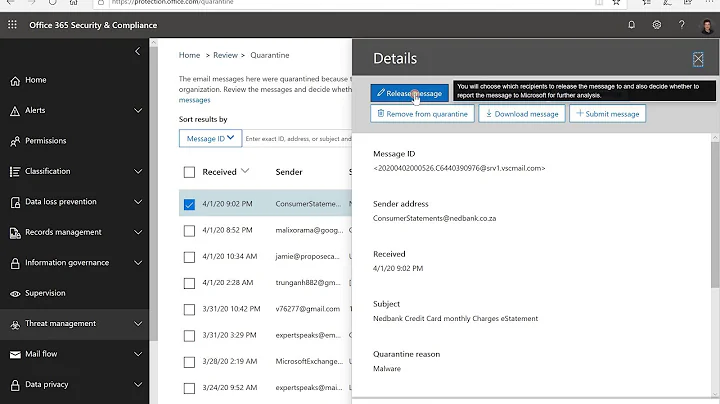Check the 3/24/20 9:52 AM message
Image resolution: width=720 pixels, height=404 pixels.
tap(189, 388)
